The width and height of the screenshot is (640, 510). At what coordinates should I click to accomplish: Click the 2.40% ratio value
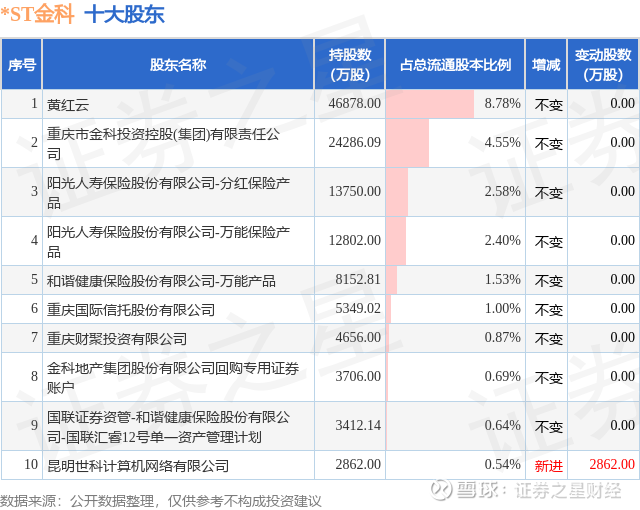click(502, 240)
